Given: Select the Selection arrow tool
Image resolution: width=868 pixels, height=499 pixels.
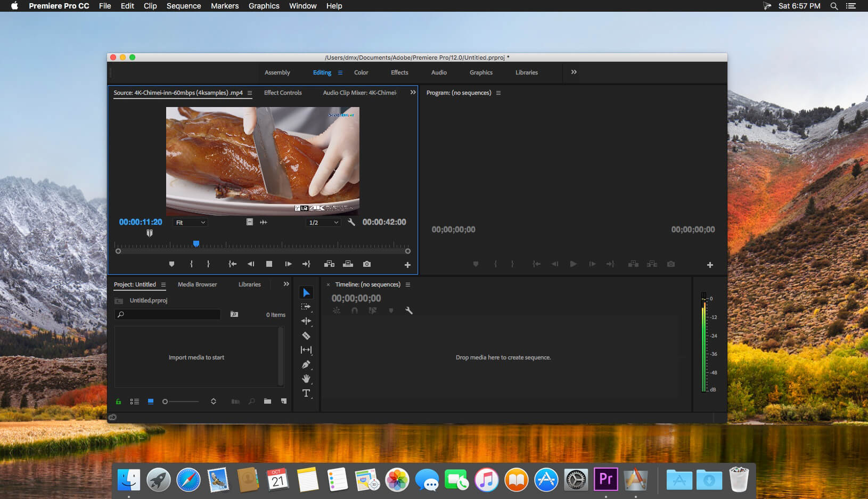Looking at the screenshot, I should tap(306, 292).
